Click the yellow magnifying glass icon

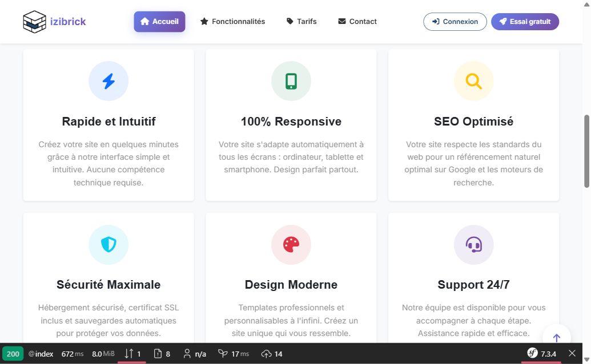point(473,81)
